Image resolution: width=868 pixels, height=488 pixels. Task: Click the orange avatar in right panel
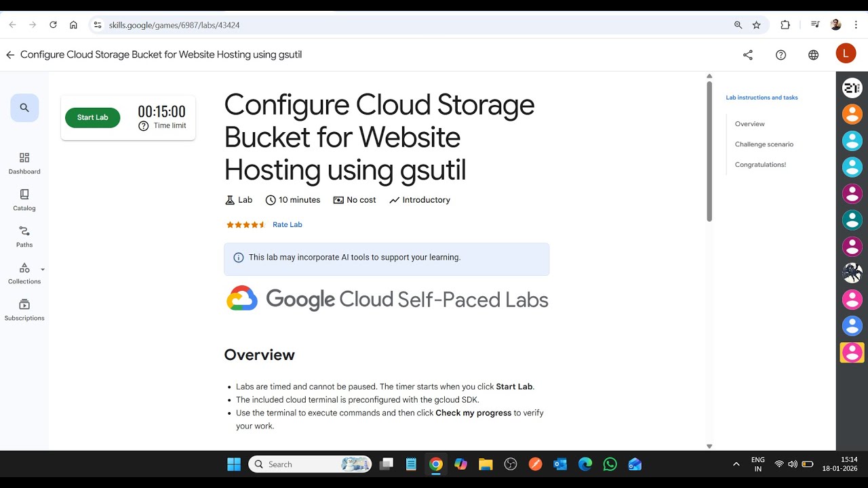tap(852, 114)
